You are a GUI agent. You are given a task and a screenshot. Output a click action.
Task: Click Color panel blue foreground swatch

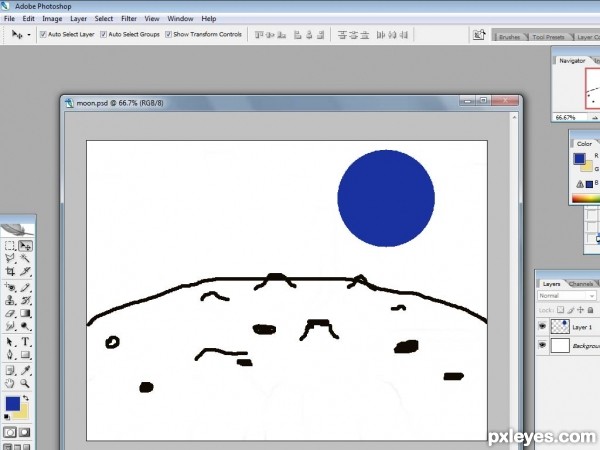click(579, 158)
